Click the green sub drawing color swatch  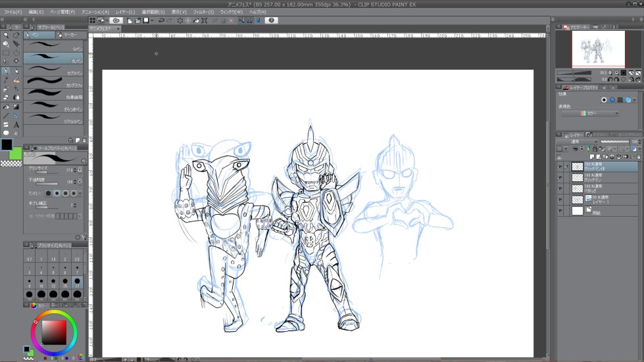click(x=16, y=154)
